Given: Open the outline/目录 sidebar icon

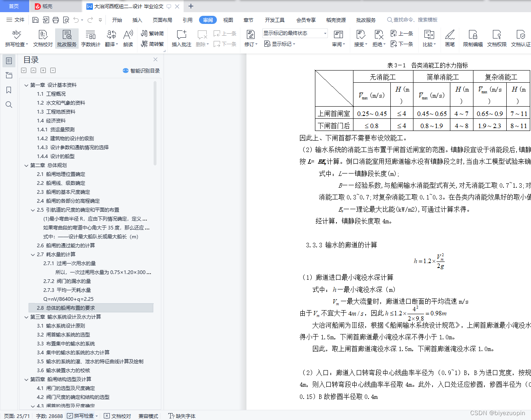Looking at the screenshot, I should [9, 61].
